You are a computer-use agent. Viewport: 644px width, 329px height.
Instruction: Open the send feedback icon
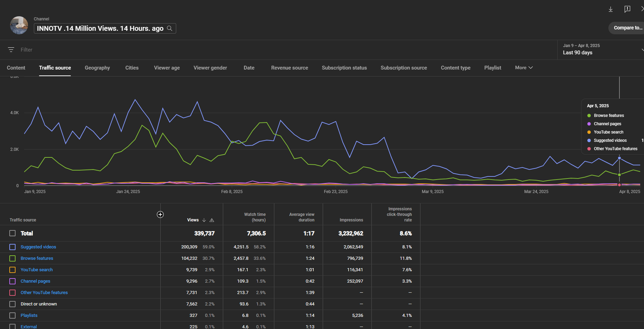(627, 9)
